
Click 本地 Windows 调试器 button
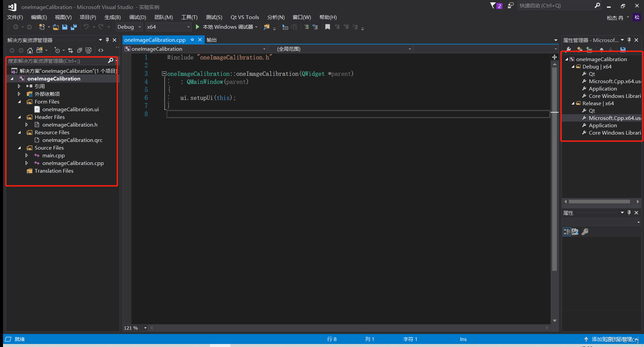pyautogui.click(x=227, y=27)
